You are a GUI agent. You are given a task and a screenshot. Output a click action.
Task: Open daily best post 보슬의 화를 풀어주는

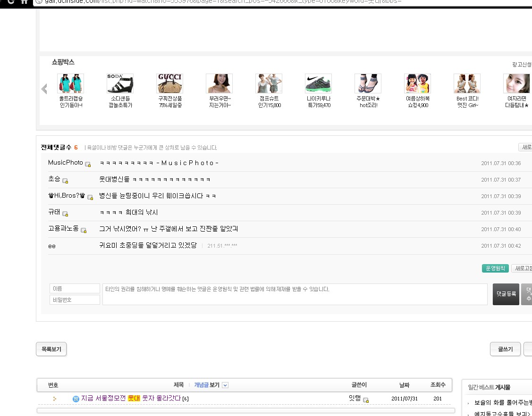pyautogui.click(x=503, y=402)
